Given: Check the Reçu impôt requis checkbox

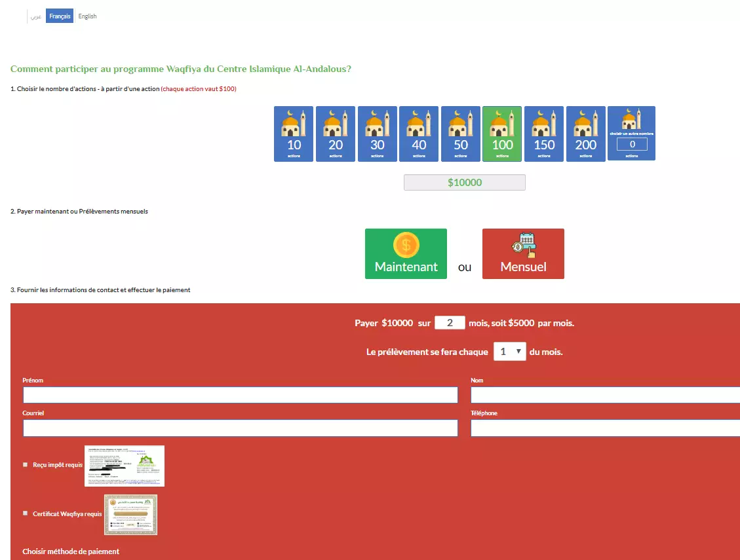Looking at the screenshot, I should click(x=26, y=464).
